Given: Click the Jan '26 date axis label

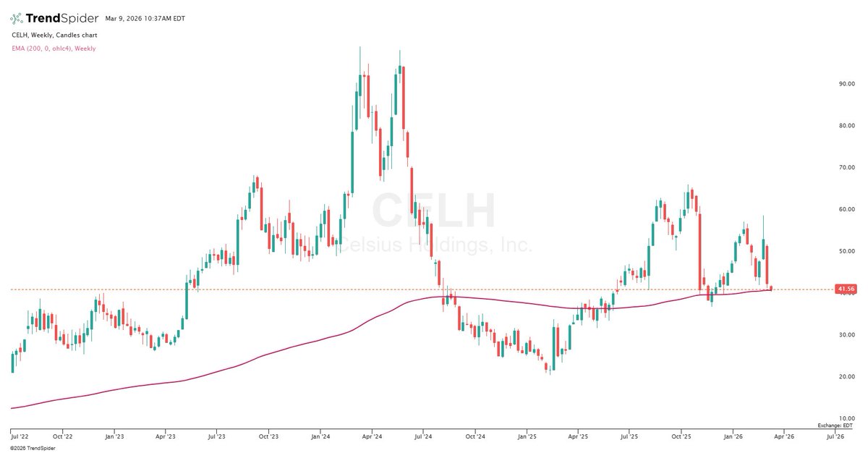Looking at the screenshot, I should pyautogui.click(x=733, y=436).
